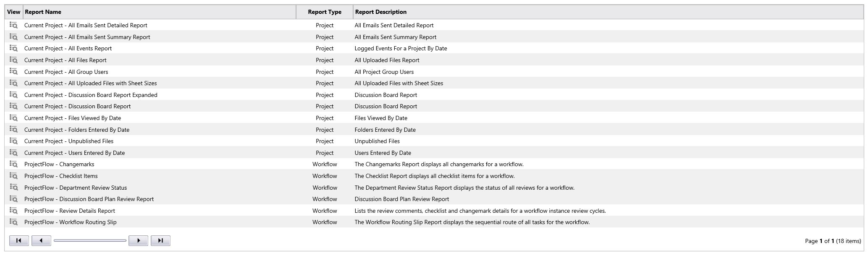Open view icon for Workflow Routing Slip
868x256 pixels.
[13, 222]
